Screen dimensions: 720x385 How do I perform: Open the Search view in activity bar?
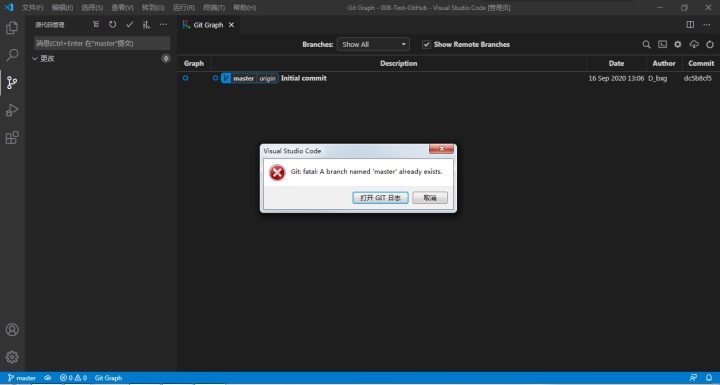click(x=12, y=55)
